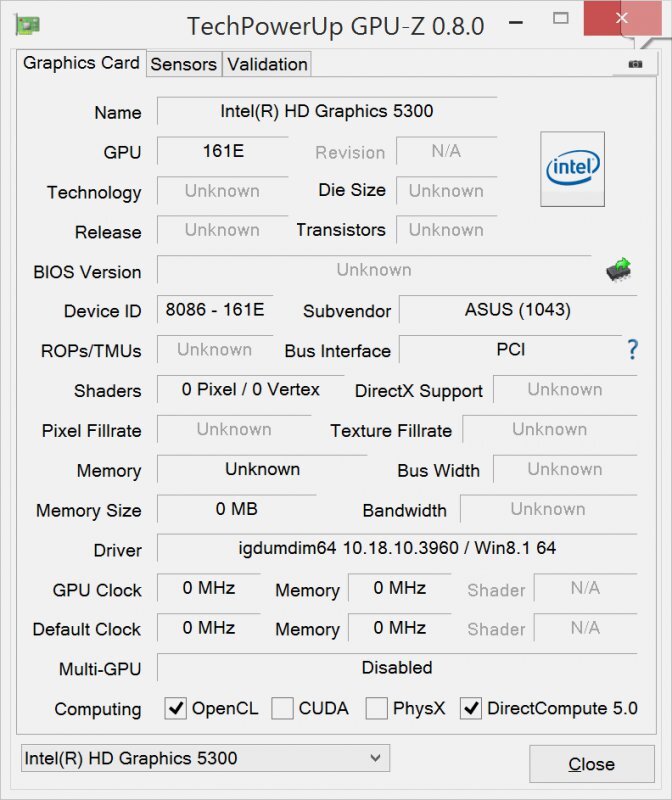Click the GPU field showing 161E
The image size is (672, 800).
[x=223, y=151]
